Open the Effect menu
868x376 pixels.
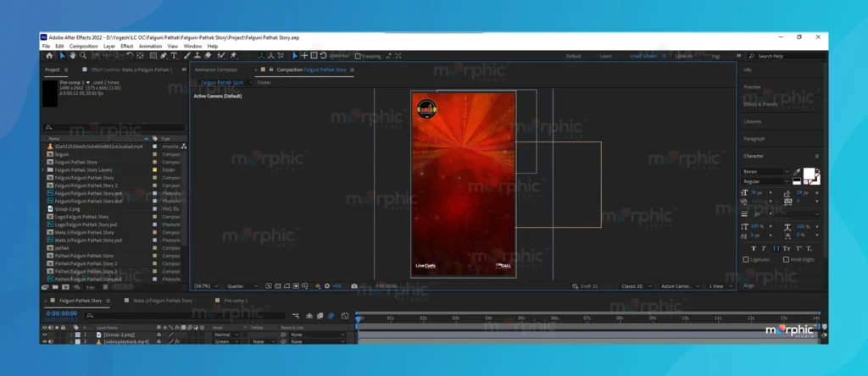click(127, 47)
